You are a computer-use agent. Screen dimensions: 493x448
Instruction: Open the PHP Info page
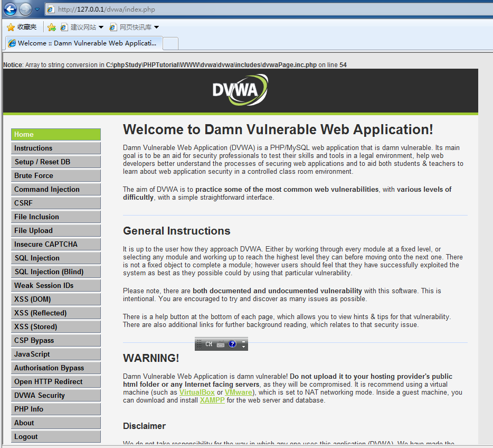pyautogui.click(x=56, y=409)
